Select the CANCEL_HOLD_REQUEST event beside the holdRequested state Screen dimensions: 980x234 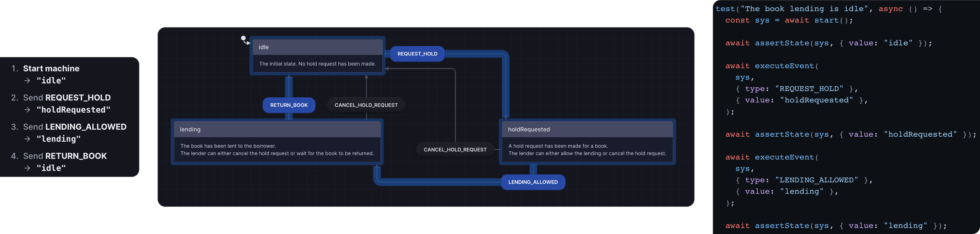click(455, 150)
